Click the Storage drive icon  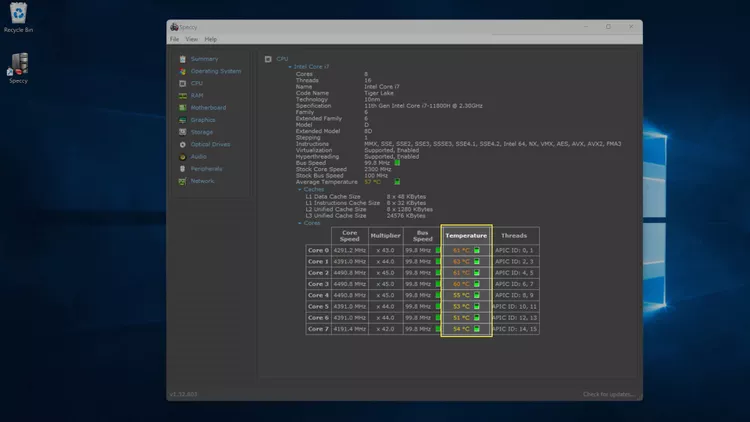tap(182, 132)
